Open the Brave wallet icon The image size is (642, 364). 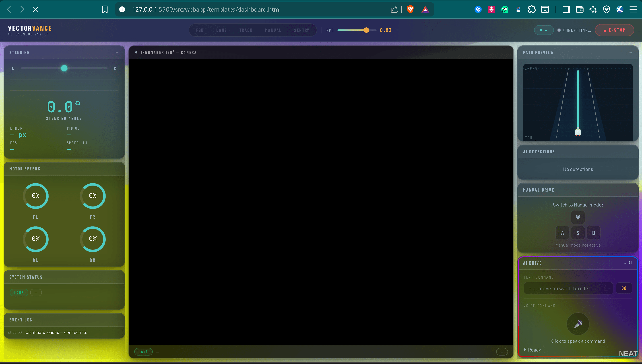point(580,10)
